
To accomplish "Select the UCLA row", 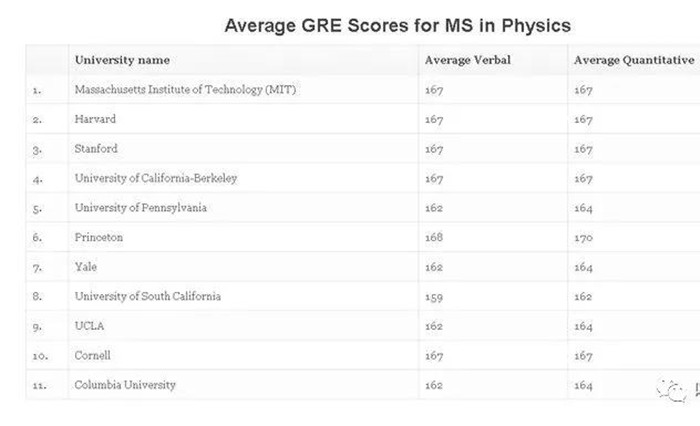I will (x=363, y=326).
